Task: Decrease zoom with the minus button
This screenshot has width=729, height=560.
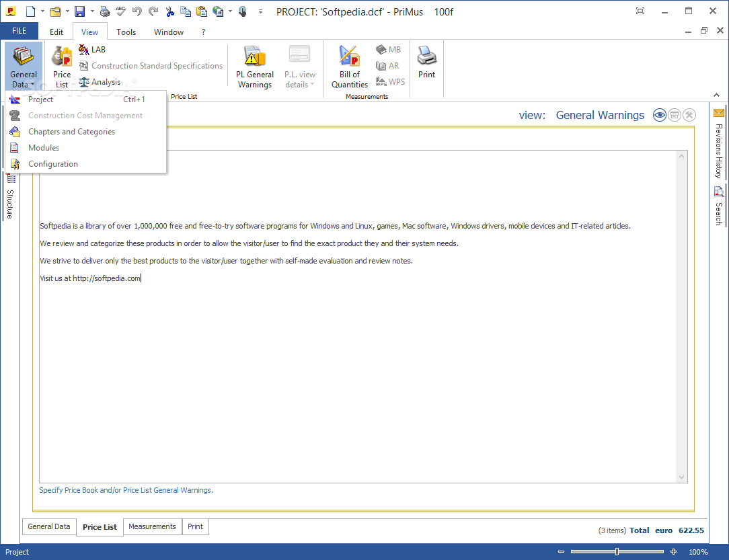Action: [x=561, y=552]
